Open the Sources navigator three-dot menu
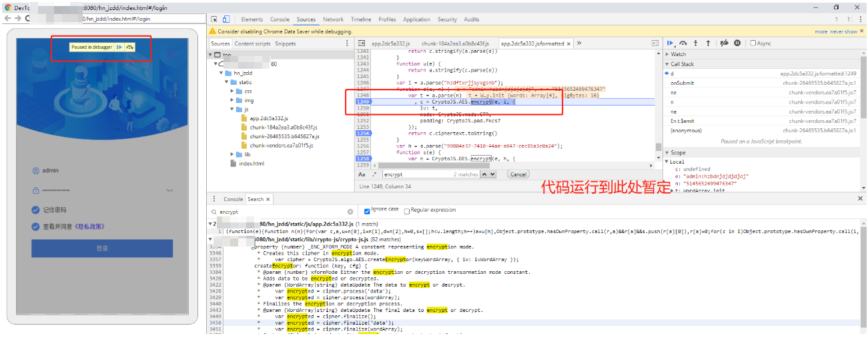Image resolution: width=868 pixels, height=338 pixels. click(347, 43)
